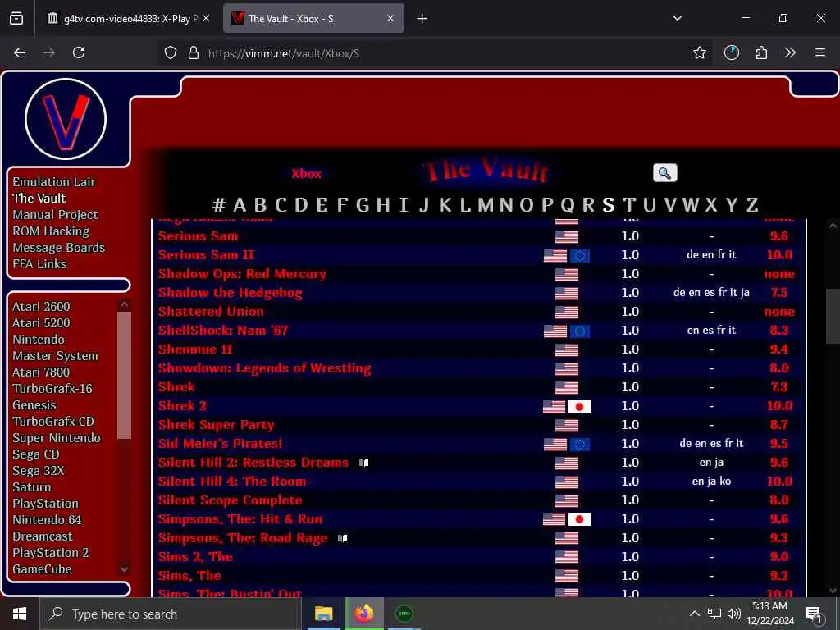840x630 pixels.
Task: Click the Windows search box
Action: (x=171, y=614)
